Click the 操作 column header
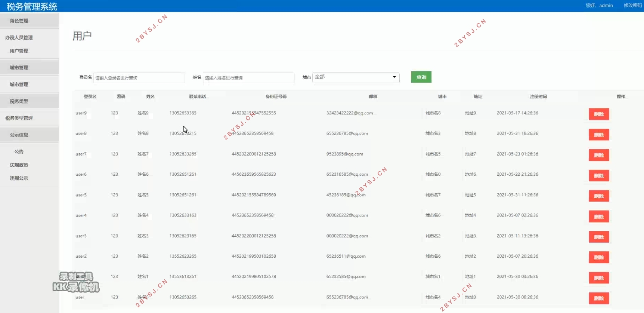Image resolution: width=644 pixels, height=313 pixels. point(621,96)
